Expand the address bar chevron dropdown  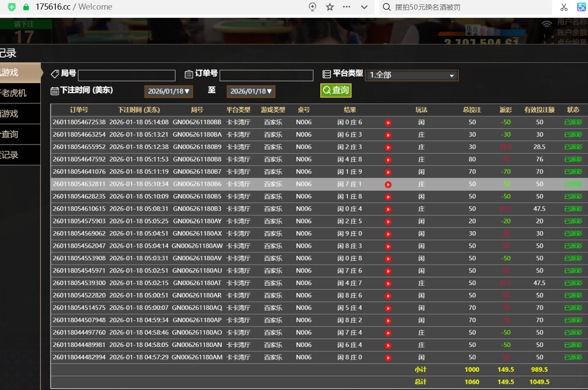[365, 7]
